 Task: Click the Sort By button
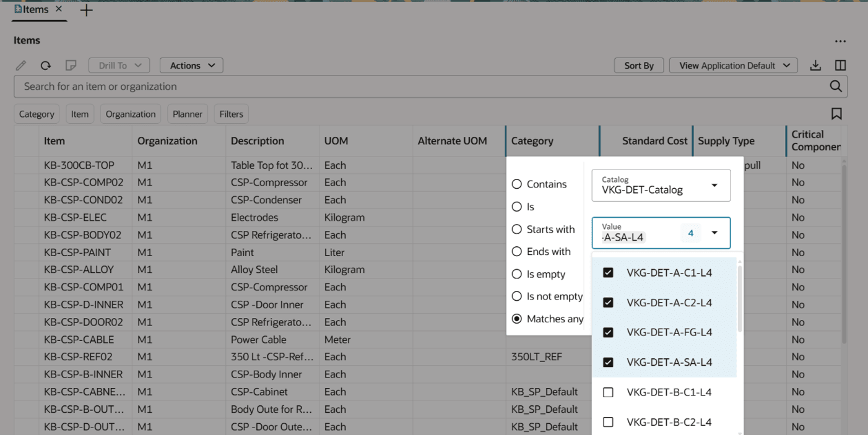639,66
